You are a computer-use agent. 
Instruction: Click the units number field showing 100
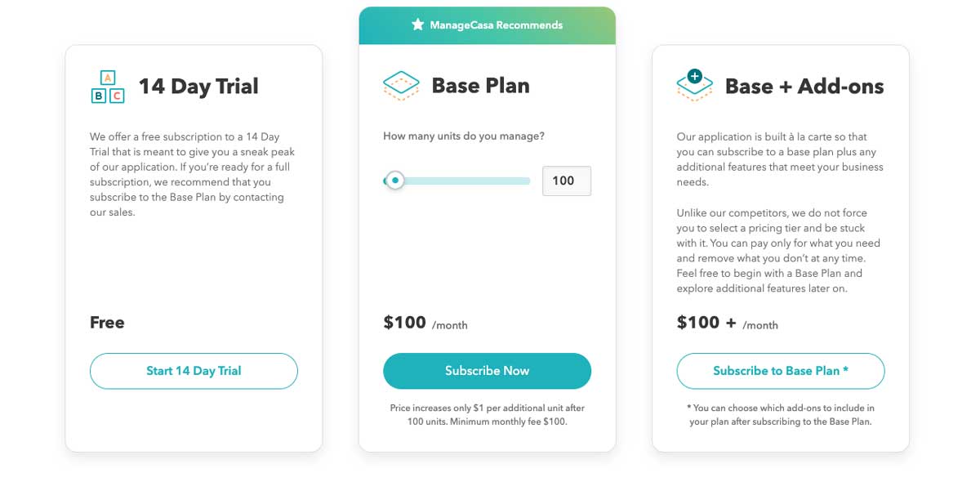(566, 181)
